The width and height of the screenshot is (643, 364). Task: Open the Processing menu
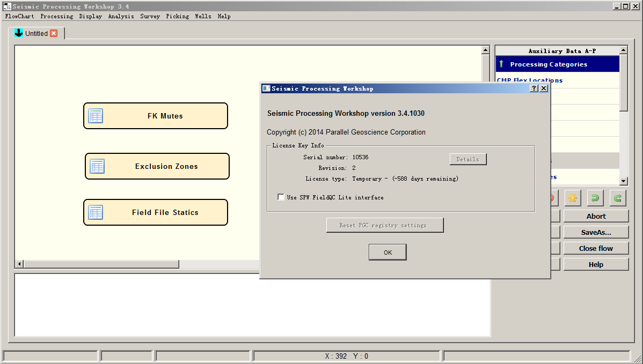coord(56,17)
